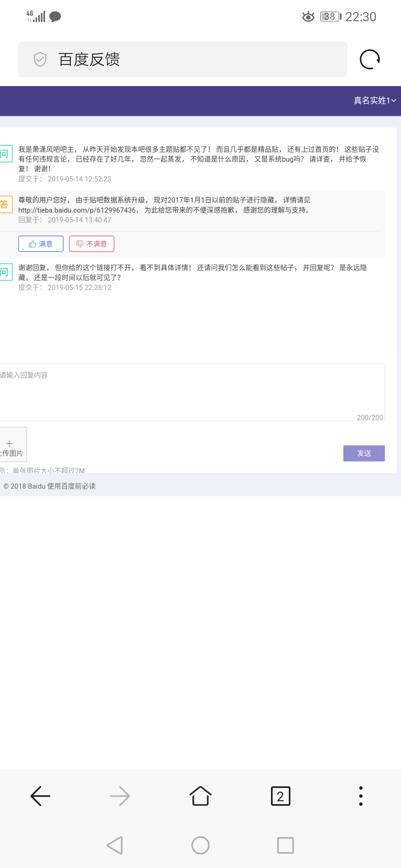Image resolution: width=401 pixels, height=868 pixels.
Task: Tap the orange 答 answer badge
Action: pos(6,204)
